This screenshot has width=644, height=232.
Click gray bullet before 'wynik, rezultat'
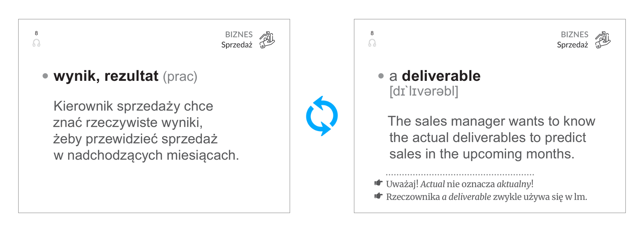[x=45, y=76]
